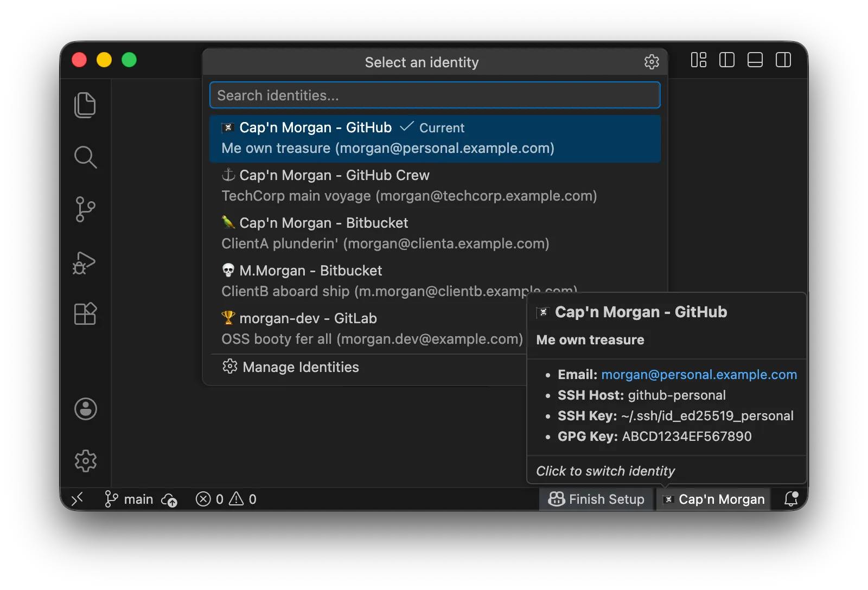Click the parrot icon beside Cap'n Morgan Bitbucket
Screen dimensions: 868x590
[x=228, y=222]
